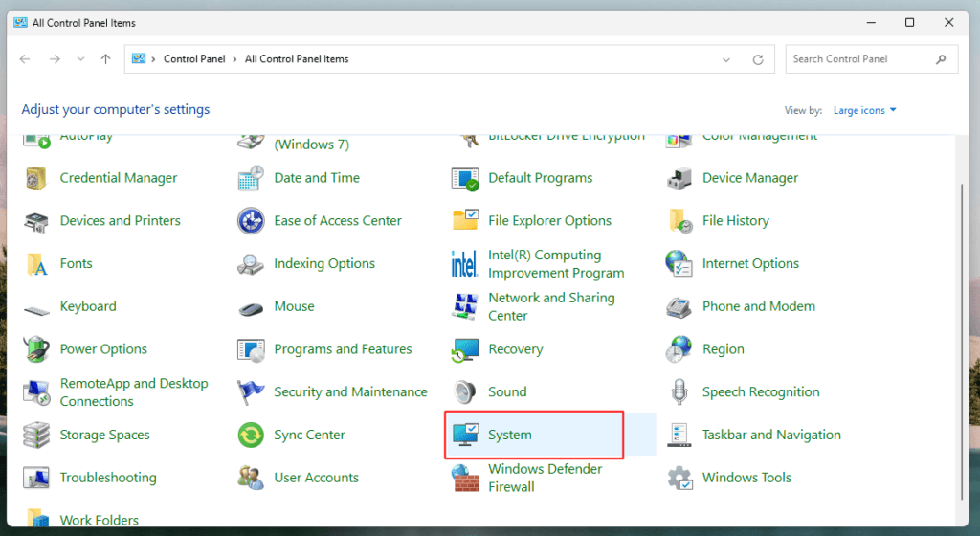Open the Internet Options globe icon
Viewport: 980px width, 536px height.
click(x=679, y=263)
